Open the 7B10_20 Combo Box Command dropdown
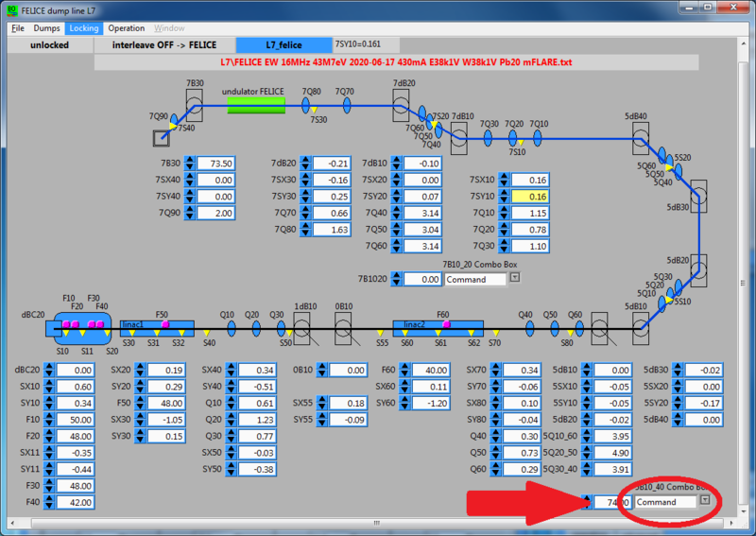 (515, 279)
